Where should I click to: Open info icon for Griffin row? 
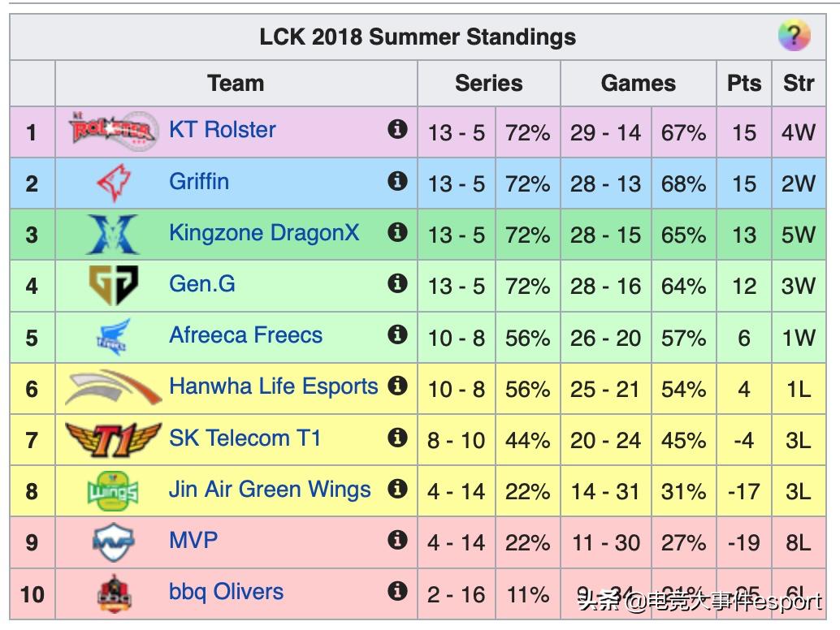397,180
